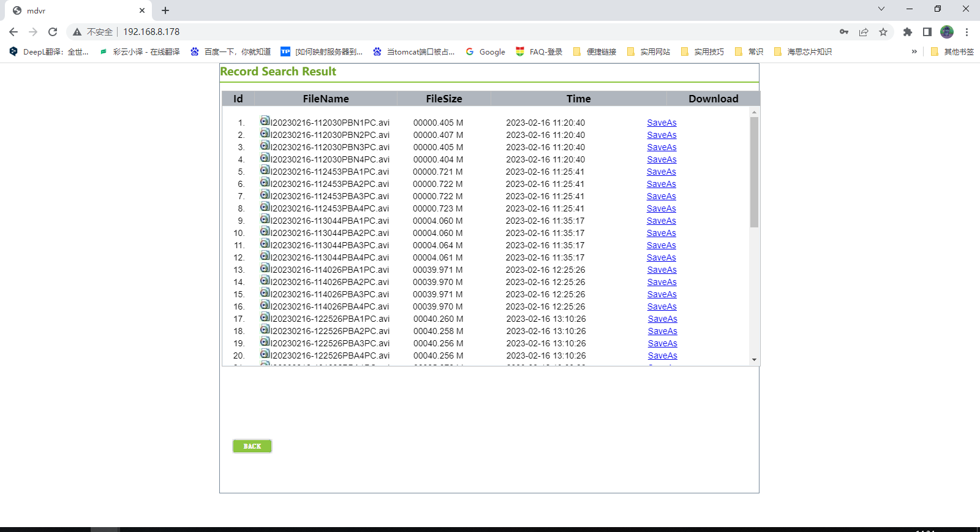Click the Download column header

click(714, 99)
